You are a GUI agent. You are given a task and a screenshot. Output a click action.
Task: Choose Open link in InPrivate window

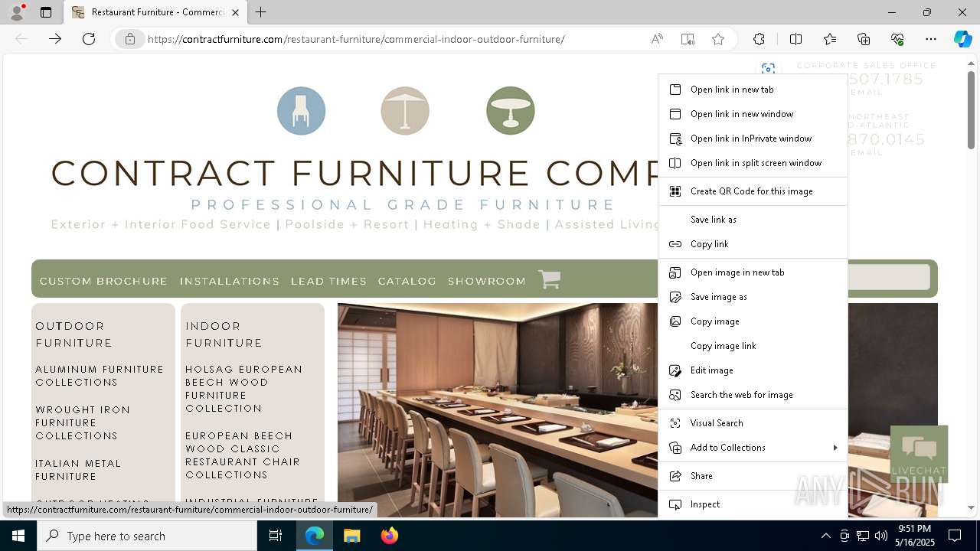point(753,139)
